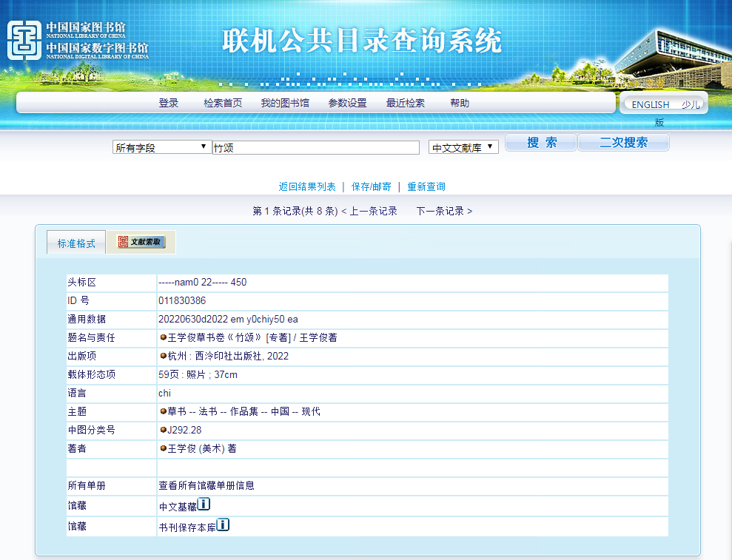732x560 pixels.
Task: Click bullet icon before title 王学俊草书卷
Action: 163,337
